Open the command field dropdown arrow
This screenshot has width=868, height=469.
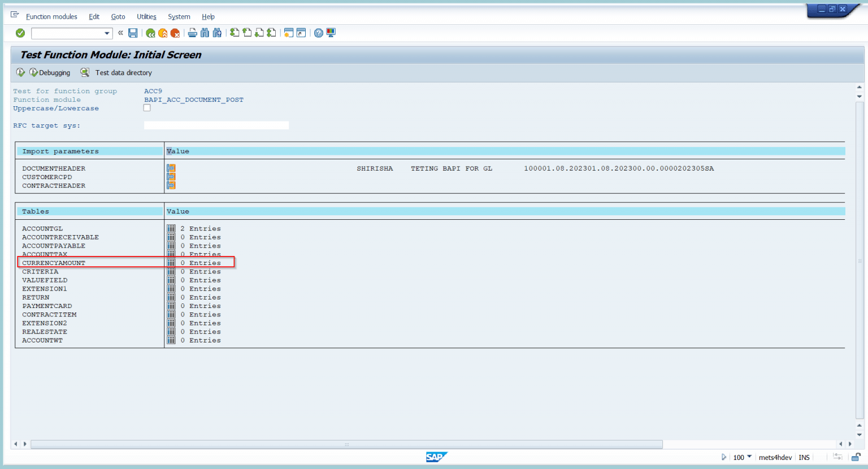coord(107,33)
